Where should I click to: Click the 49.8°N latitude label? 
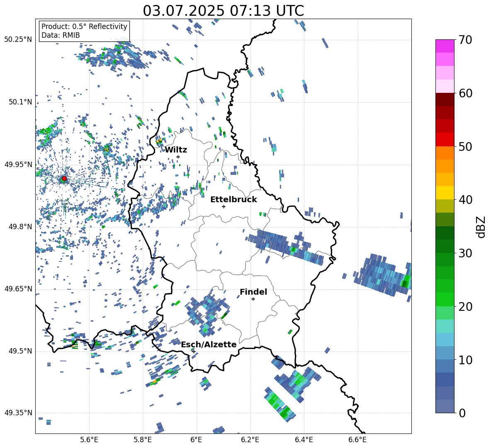tap(20, 227)
